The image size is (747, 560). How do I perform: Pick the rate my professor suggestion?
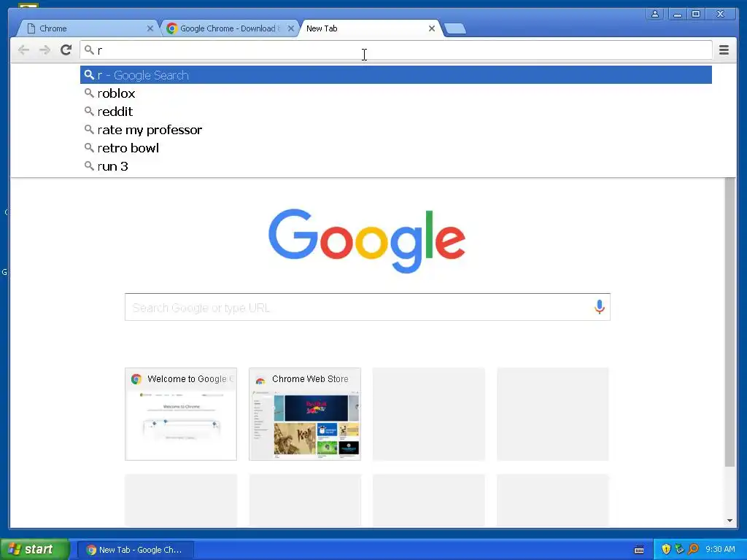point(396,130)
